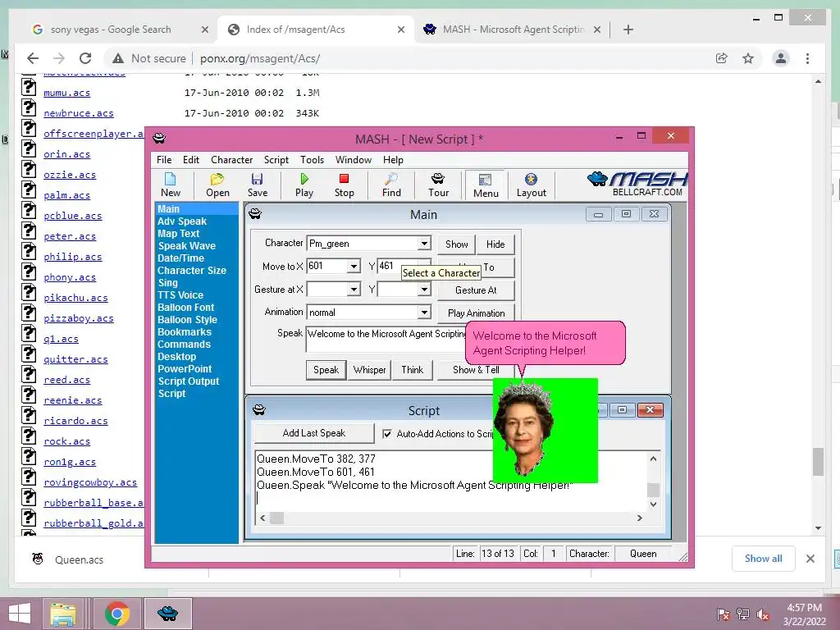Open the Window menu
The image size is (840, 630).
[353, 160]
